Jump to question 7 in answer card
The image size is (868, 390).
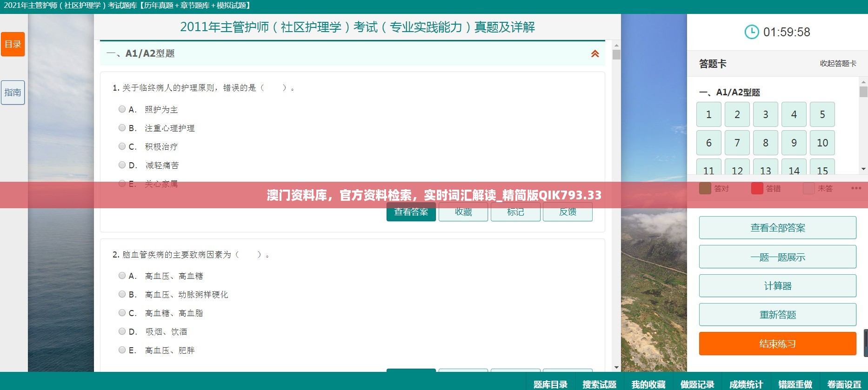pos(737,143)
